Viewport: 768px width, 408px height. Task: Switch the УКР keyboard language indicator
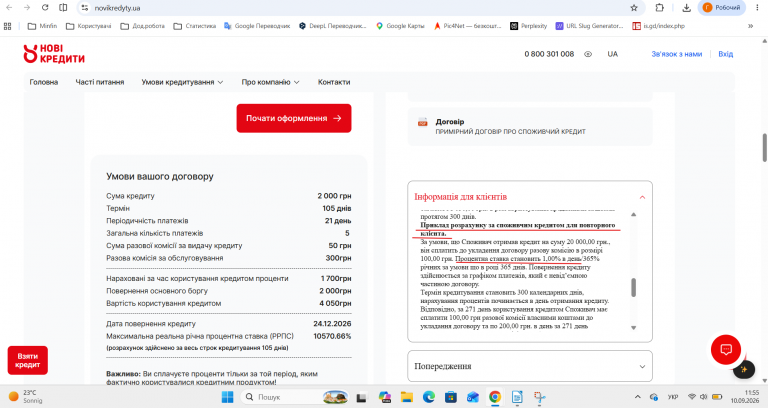tap(673, 397)
